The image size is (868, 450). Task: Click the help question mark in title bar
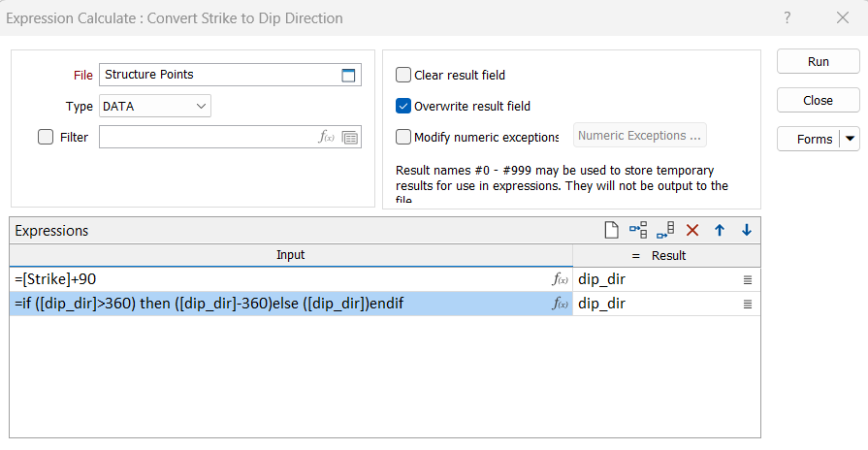pos(788,17)
